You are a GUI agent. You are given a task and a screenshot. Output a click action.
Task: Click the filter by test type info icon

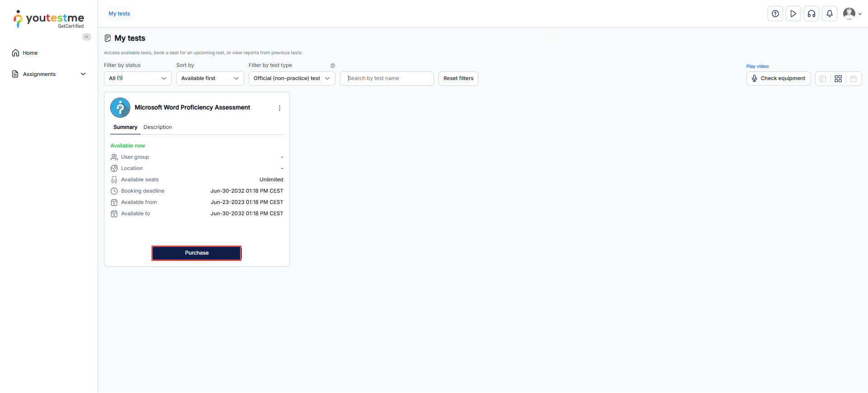[333, 66]
